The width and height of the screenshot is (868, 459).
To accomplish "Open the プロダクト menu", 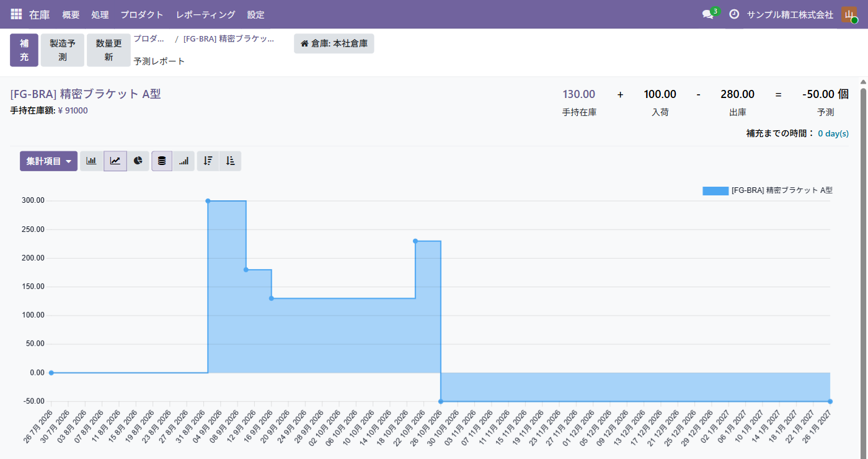I will pos(142,14).
